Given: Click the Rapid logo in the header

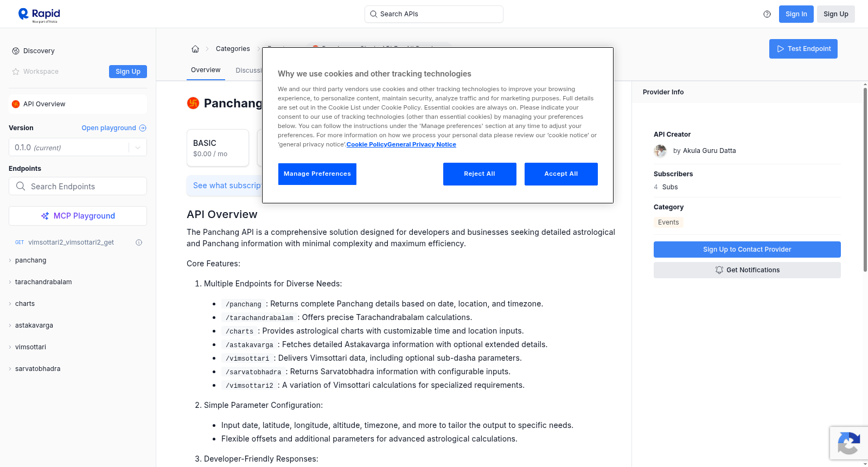Looking at the screenshot, I should pyautogui.click(x=39, y=15).
